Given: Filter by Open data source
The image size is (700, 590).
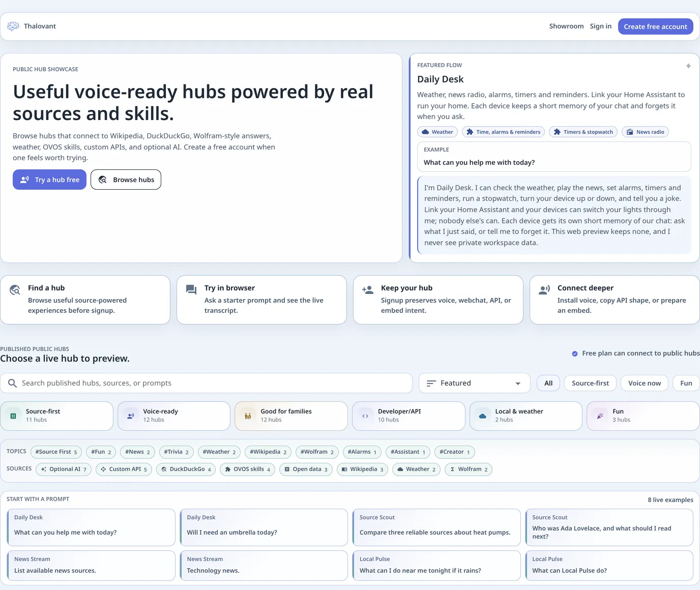Looking at the screenshot, I should (x=306, y=469).
